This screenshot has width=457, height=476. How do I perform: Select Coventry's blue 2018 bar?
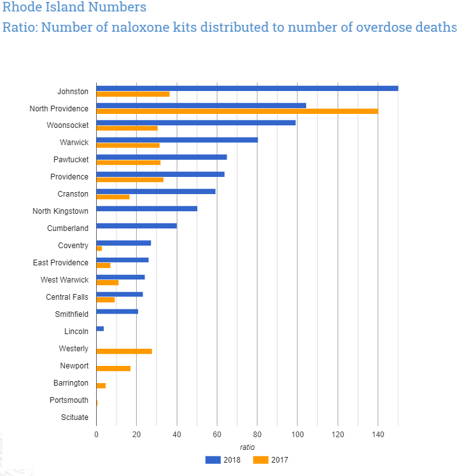click(123, 243)
